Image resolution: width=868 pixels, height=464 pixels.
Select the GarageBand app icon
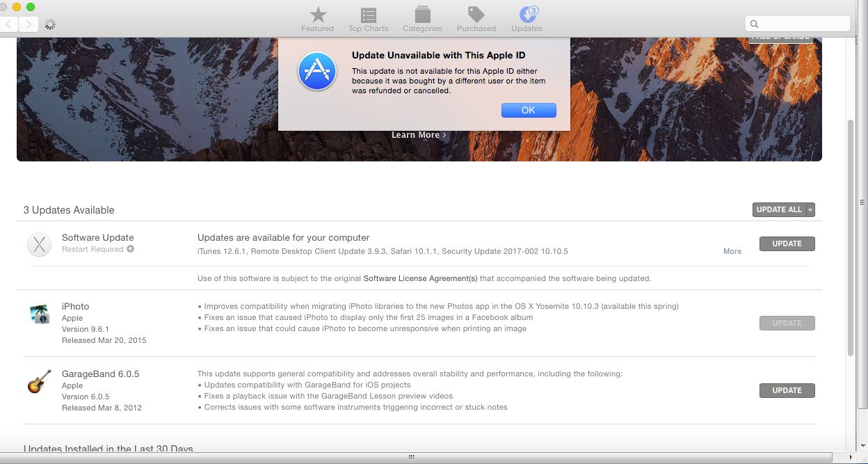pos(39,381)
